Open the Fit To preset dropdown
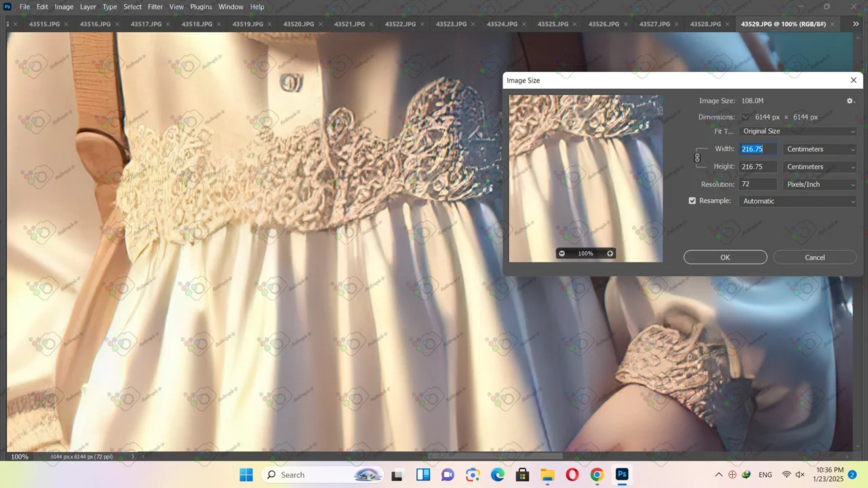The image size is (868, 488). coord(798,131)
